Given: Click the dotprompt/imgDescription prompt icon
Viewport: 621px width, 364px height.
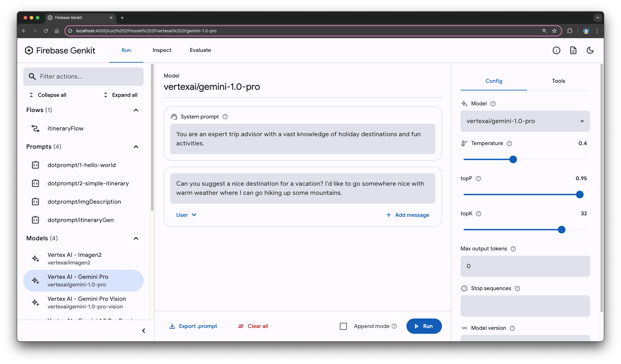Looking at the screenshot, I should (x=35, y=202).
